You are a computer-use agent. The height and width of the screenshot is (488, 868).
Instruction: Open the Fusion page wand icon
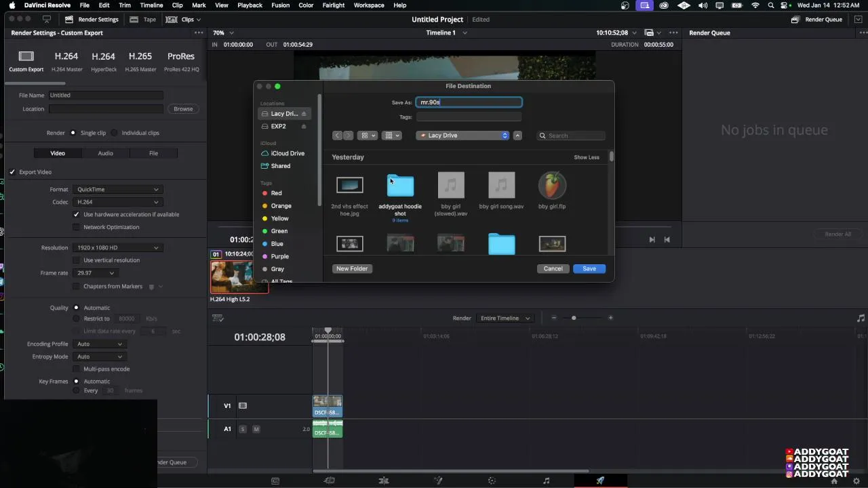pyautogui.click(x=438, y=481)
